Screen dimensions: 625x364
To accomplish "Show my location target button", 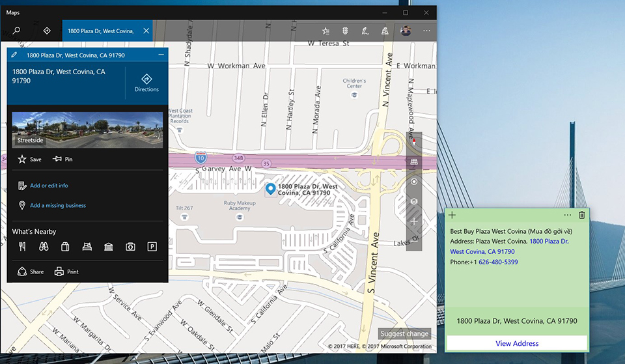I will tap(414, 182).
